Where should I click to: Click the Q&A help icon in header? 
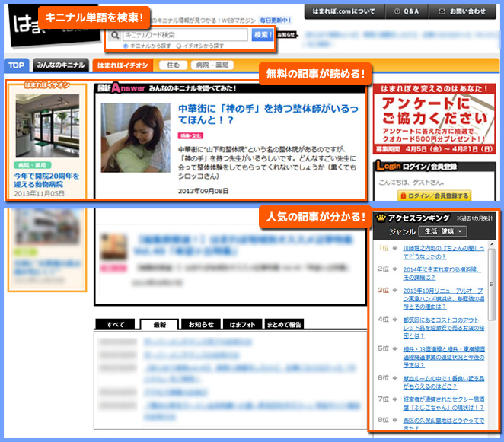(x=395, y=12)
